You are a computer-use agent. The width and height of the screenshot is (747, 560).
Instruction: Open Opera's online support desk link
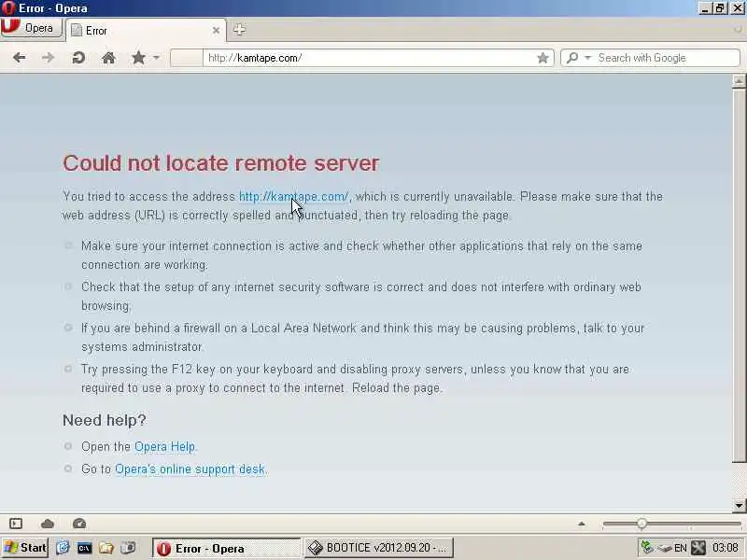click(190, 469)
